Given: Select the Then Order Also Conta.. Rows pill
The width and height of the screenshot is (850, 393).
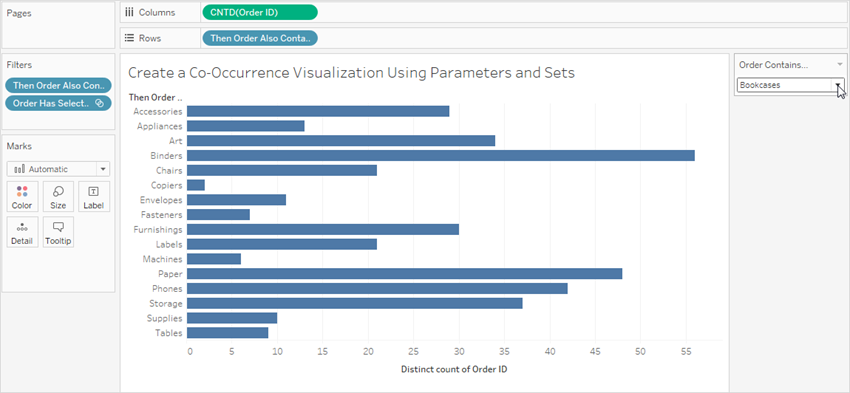Looking at the screenshot, I should [x=260, y=38].
